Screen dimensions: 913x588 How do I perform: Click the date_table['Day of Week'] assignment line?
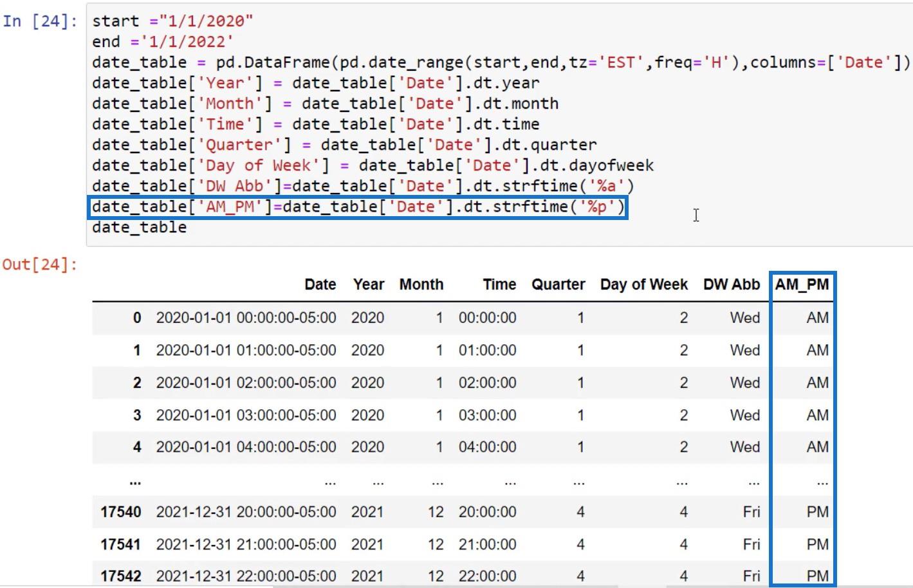tap(373, 165)
